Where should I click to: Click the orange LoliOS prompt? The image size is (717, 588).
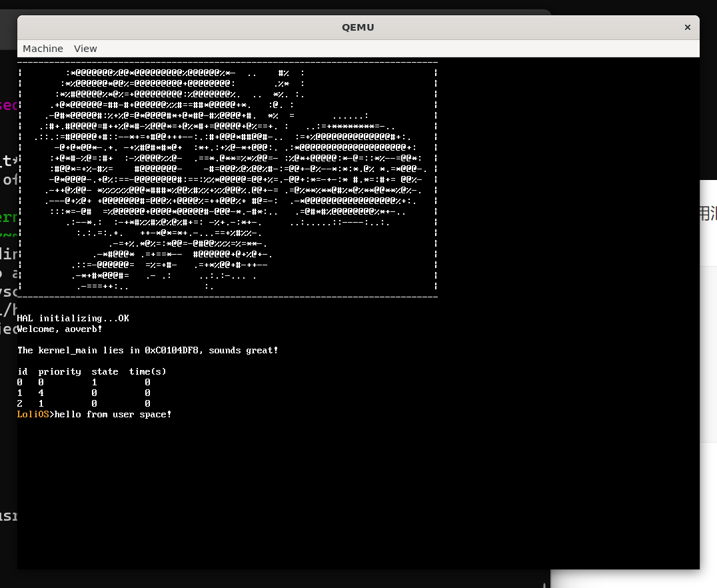[33, 415]
